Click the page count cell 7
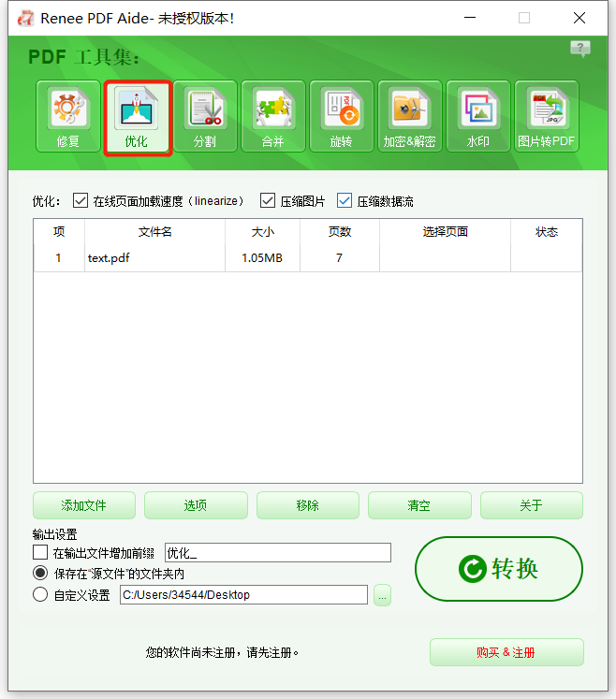The image size is (616, 699). 340,258
